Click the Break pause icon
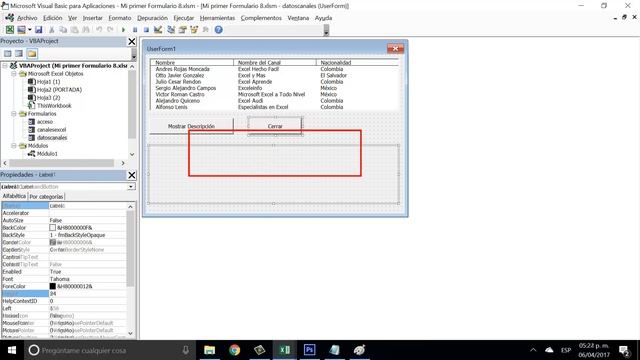The image size is (640, 360). click(135, 29)
